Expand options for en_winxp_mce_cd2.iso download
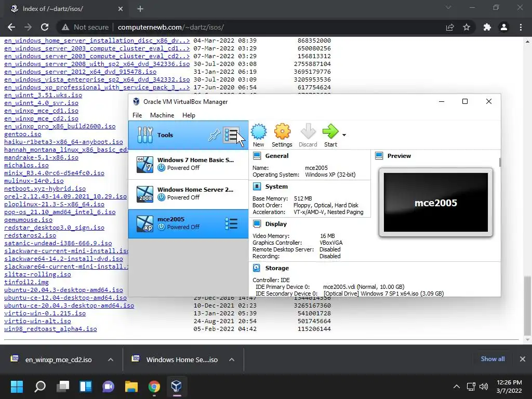This screenshot has height=399, width=532. [x=111, y=360]
